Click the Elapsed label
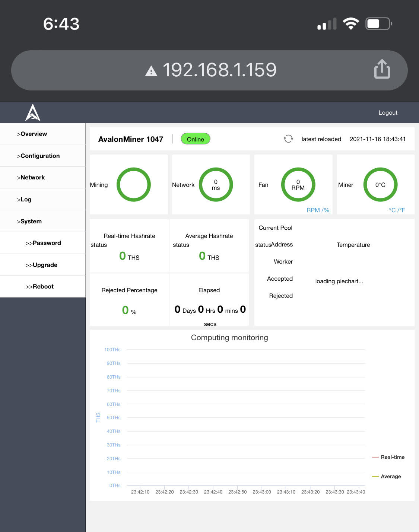This screenshot has height=532, width=419. pos(209,290)
